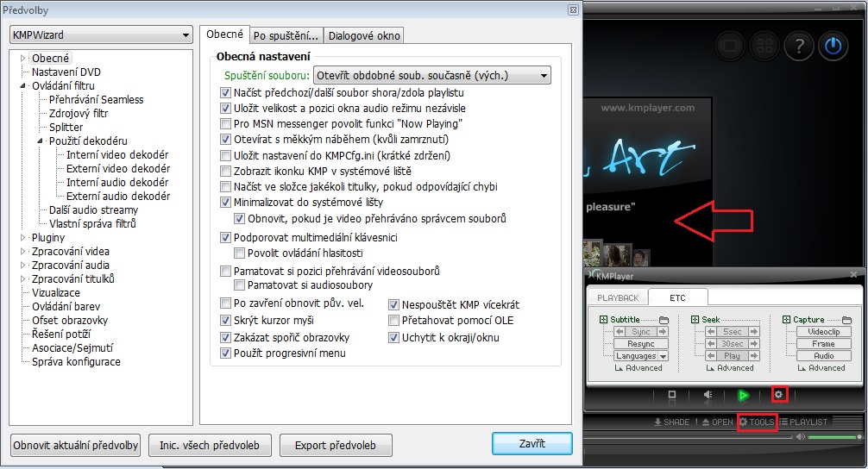Open 'Spuštění souboru' combo box
868x469 pixels.
tap(432, 75)
